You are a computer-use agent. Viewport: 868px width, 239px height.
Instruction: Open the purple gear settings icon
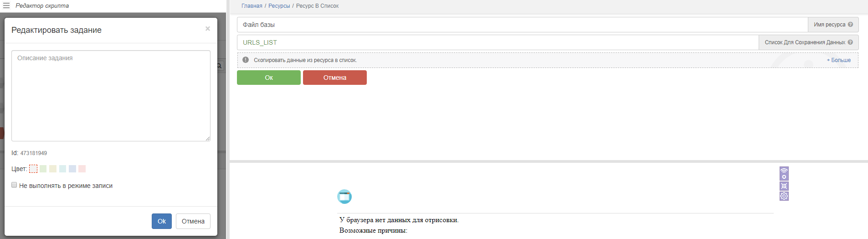pos(784,196)
